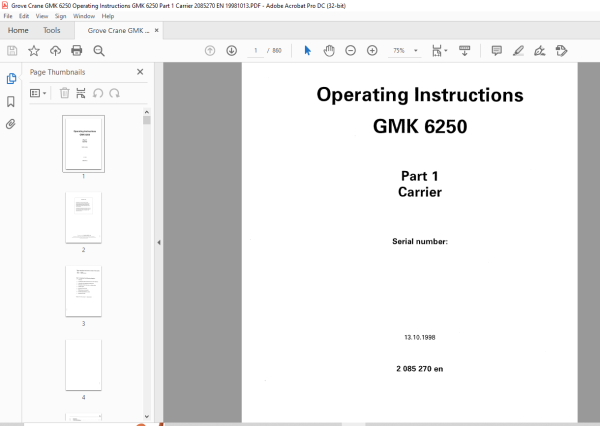600x426 pixels.
Task: Click the 'GMK 6250' heading text
Action: click(420, 126)
